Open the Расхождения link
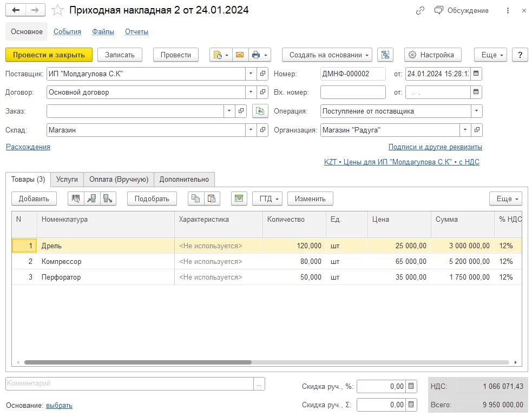Image resolution: width=532 pixels, height=417 pixels. coord(28,147)
